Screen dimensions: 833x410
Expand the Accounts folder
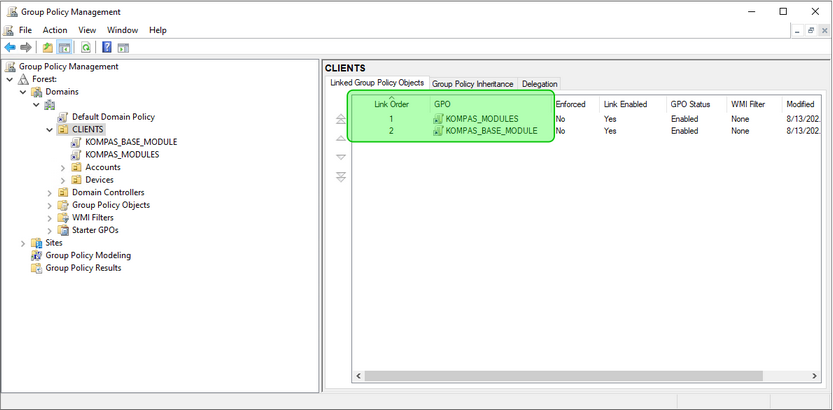[63, 167]
